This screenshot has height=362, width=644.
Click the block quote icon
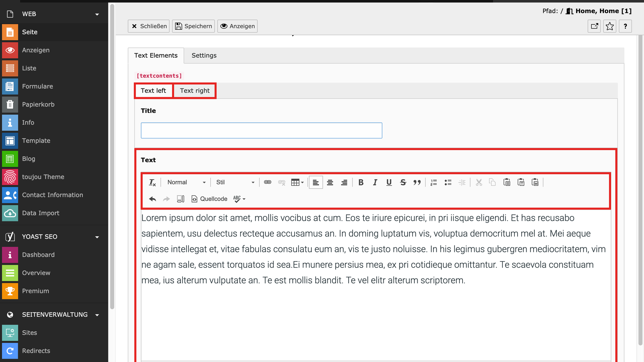tap(417, 182)
